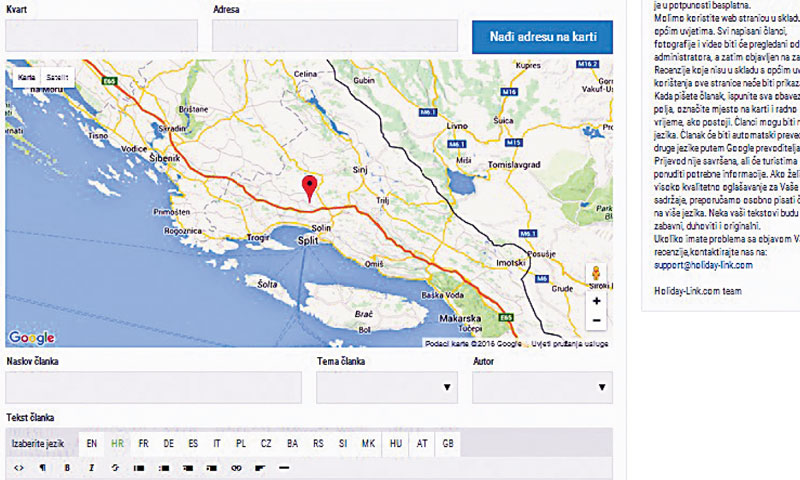Zoom out with the map minus button

[x=596, y=321]
